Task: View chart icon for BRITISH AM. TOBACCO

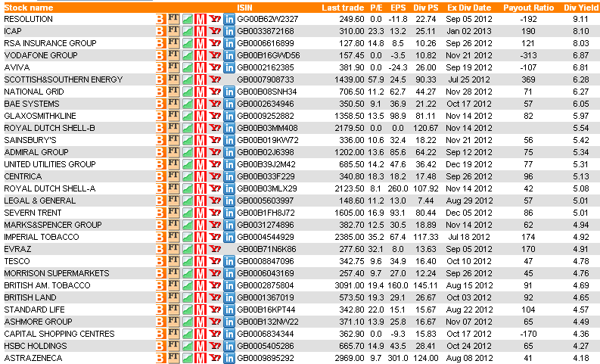Action: [x=187, y=285]
